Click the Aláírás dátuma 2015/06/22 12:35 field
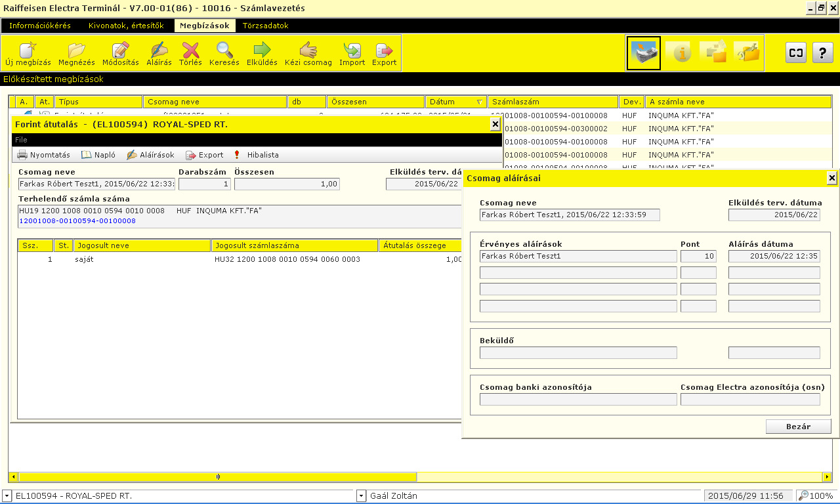This screenshot has height=504, width=840. pyautogui.click(x=774, y=256)
